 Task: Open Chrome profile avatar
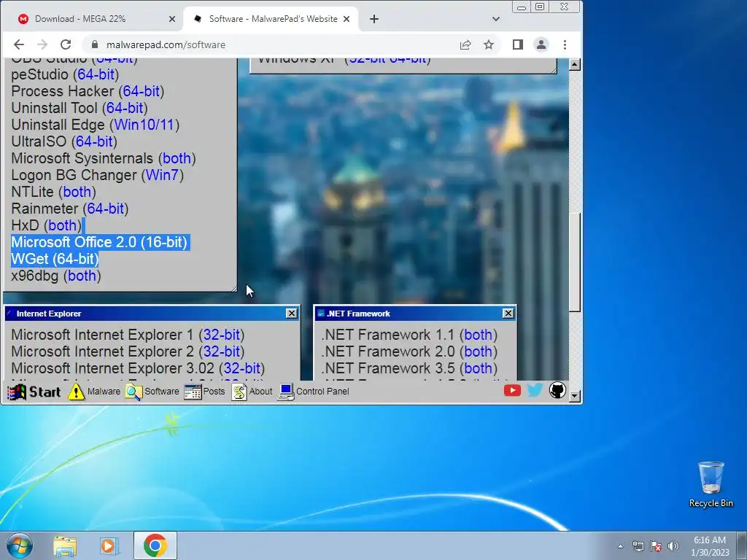coord(541,44)
